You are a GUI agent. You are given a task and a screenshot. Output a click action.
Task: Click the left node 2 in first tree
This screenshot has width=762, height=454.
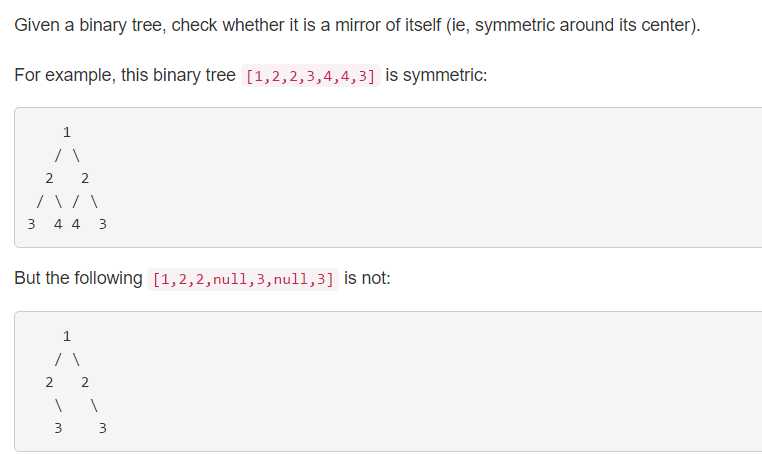(49, 178)
